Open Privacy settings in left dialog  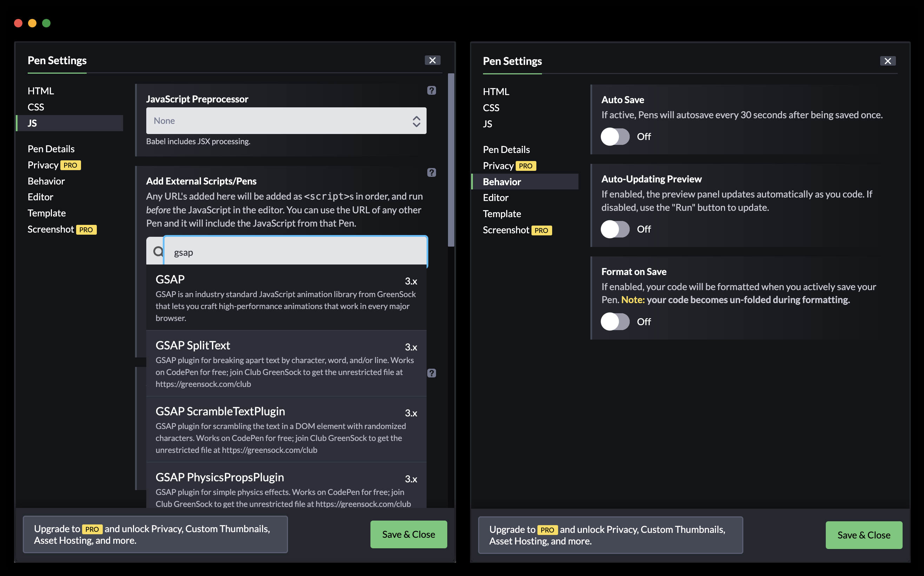pos(43,165)
